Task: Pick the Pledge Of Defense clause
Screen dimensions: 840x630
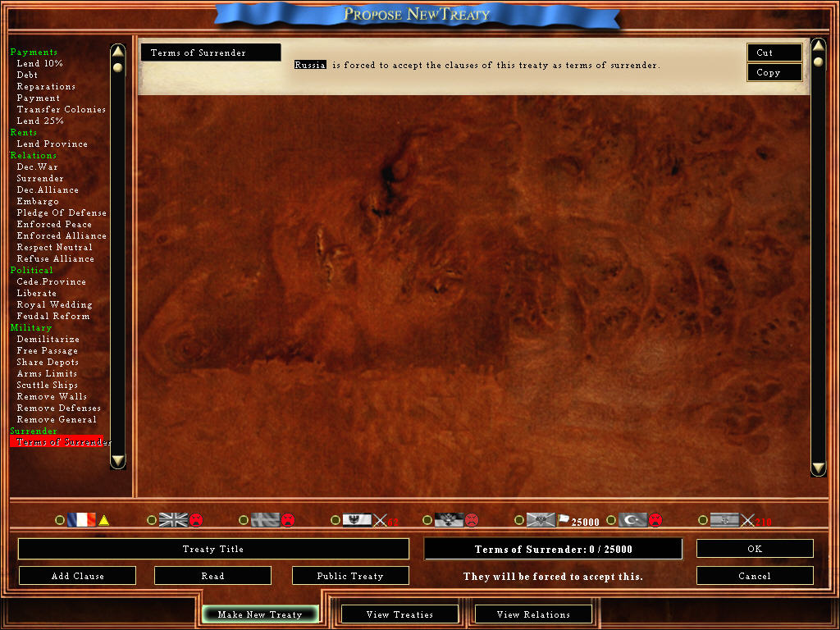Action: [62, 212]
